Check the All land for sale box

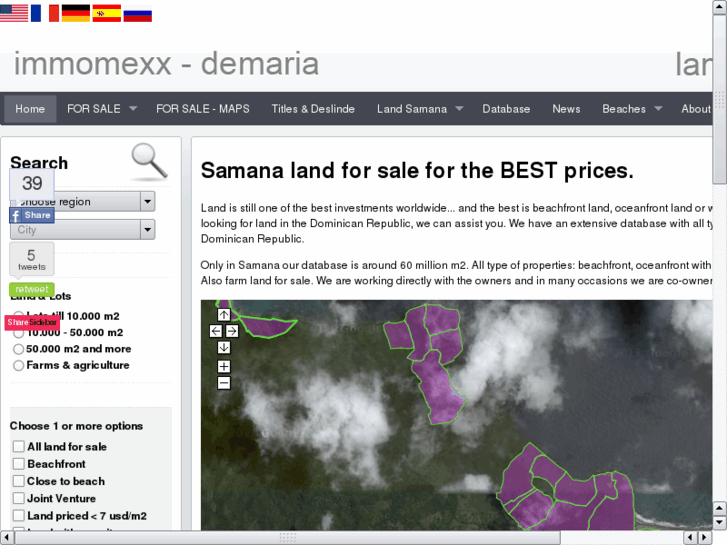pos(19,446)
